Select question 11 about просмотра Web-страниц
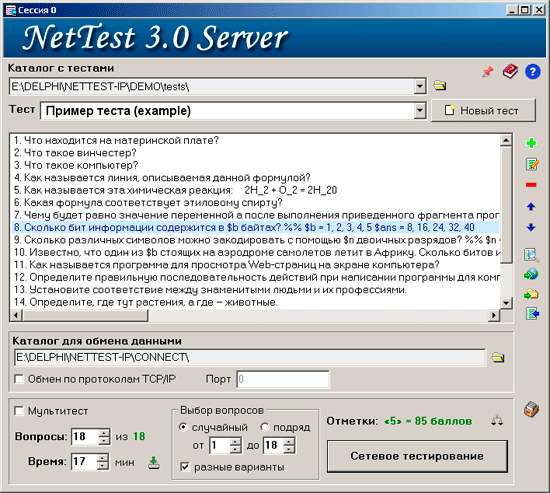The height and width of the screenshot is (493, 550). (255, 265)
